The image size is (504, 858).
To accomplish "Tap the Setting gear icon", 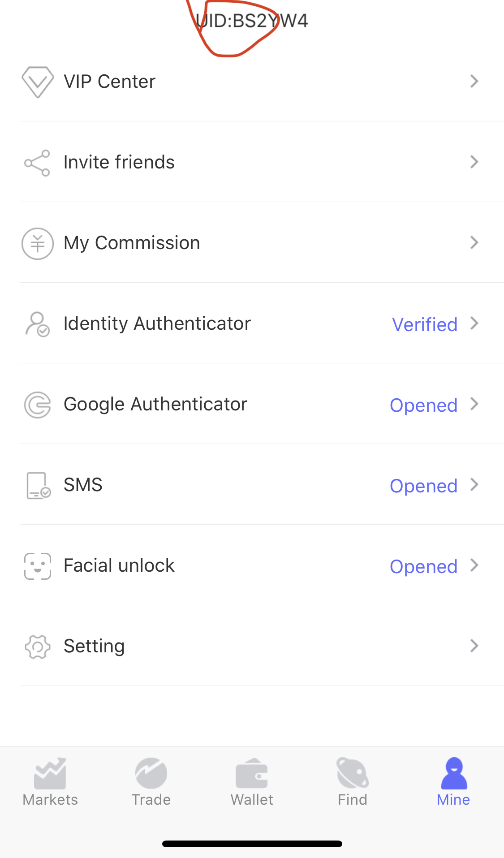I will pos(38,647).
